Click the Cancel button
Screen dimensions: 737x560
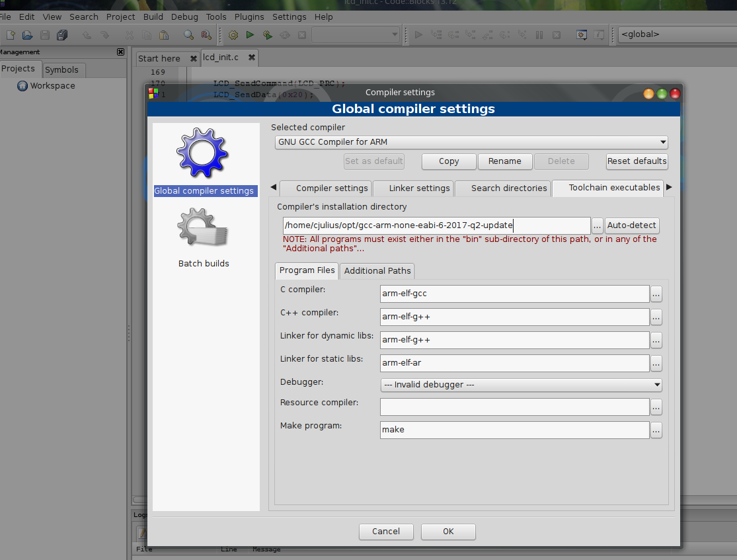click(386, 532)
